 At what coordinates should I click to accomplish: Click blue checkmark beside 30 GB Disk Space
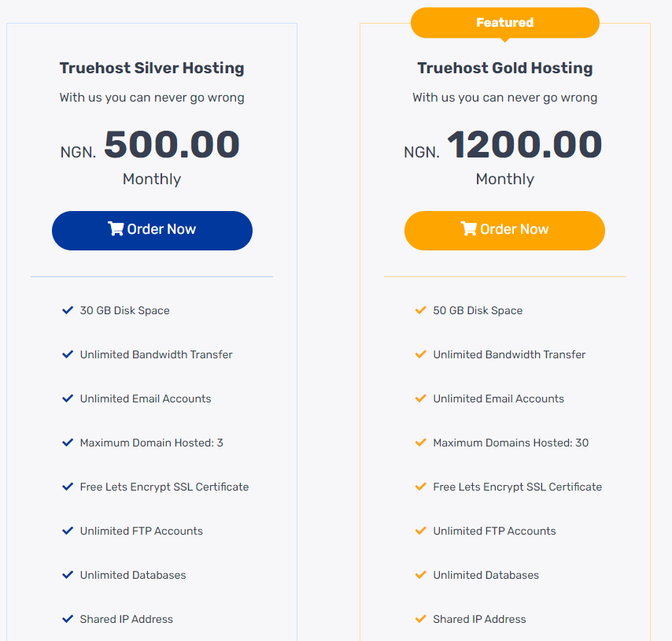[x=68, y=310]
